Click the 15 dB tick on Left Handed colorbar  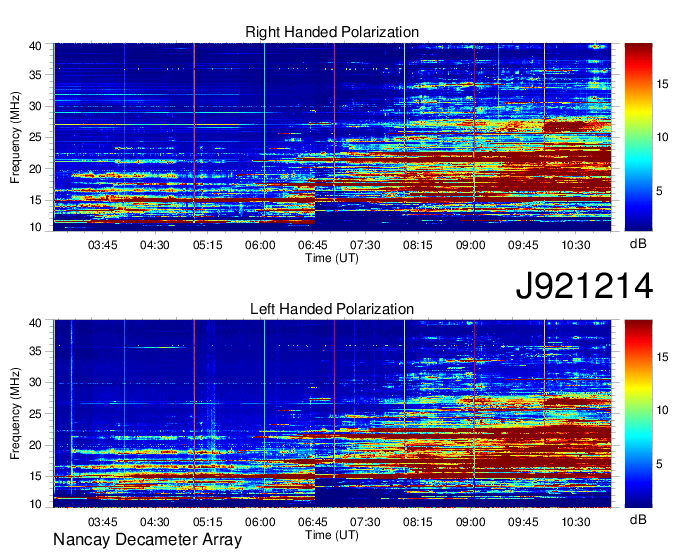tap(662, 357)
